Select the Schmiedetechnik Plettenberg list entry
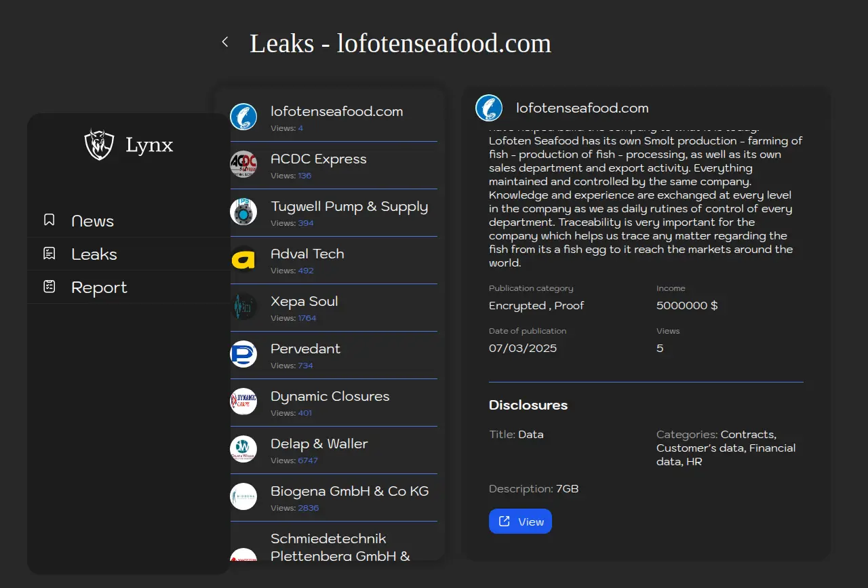 (x=339, y=547)
